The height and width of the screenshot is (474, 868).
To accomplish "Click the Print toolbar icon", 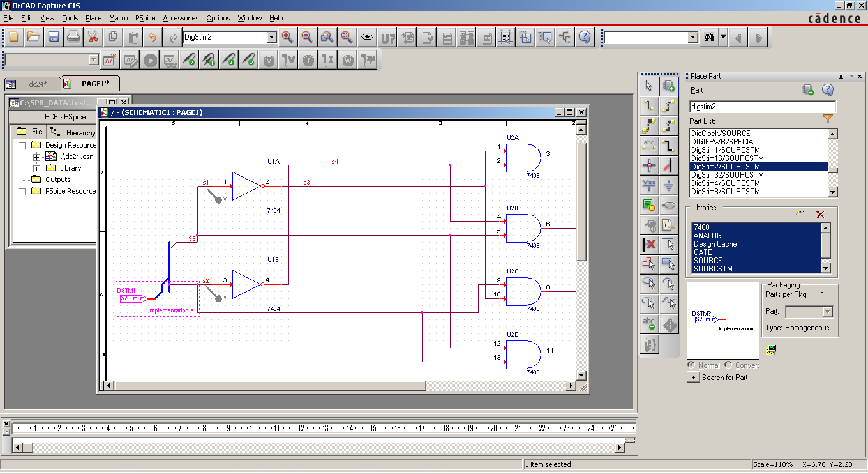I will (x=73, y=36).
